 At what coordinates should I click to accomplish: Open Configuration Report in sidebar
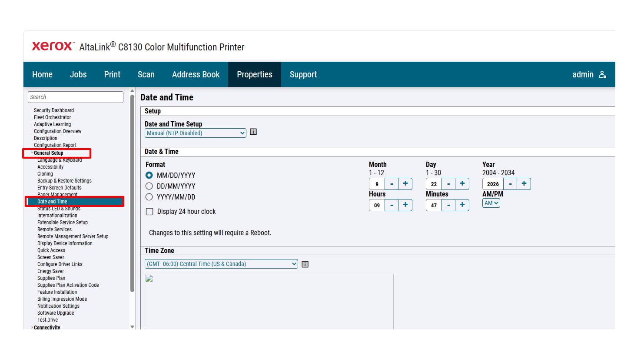click(x=55, y=145)
